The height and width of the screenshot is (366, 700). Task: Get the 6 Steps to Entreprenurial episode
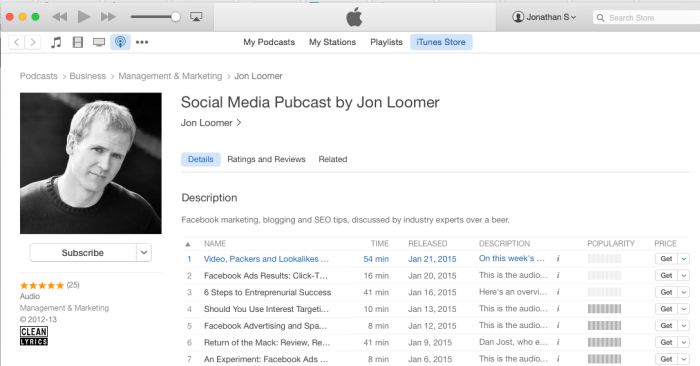pos(666,292)
